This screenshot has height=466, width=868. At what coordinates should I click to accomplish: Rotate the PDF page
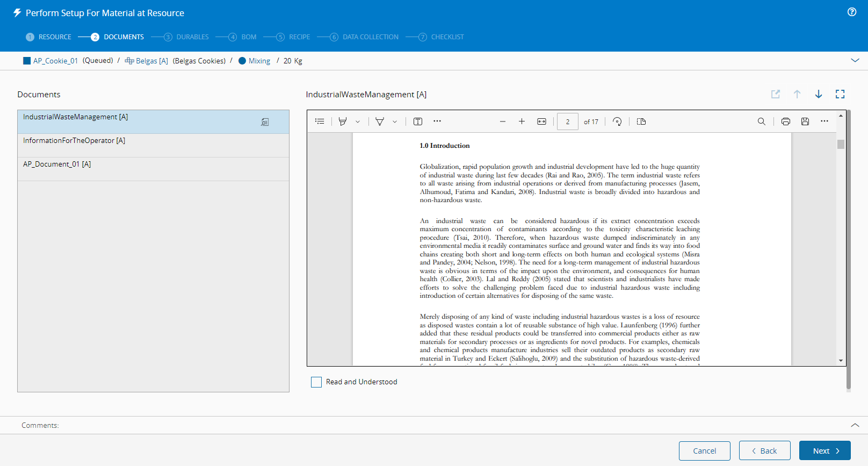(617, 121)
